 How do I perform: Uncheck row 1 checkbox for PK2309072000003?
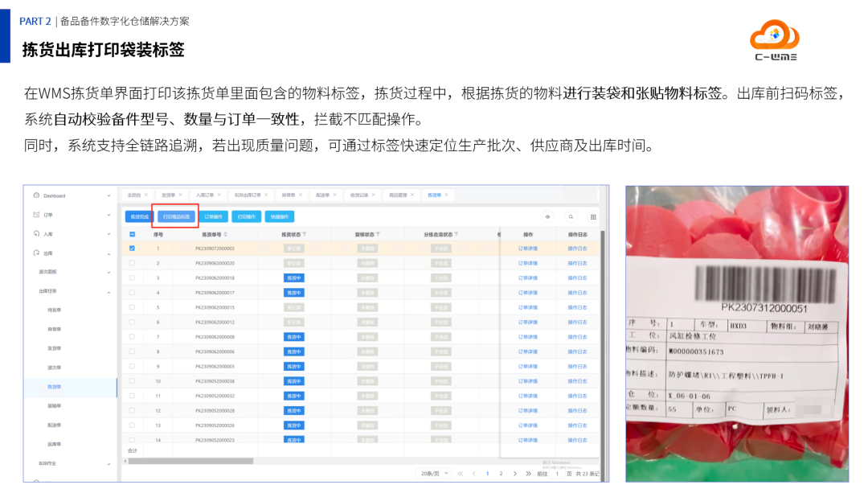131,247
